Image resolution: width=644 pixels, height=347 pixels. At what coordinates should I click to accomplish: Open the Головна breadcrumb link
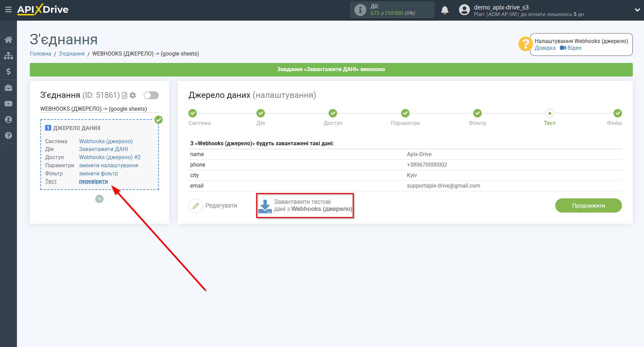click(41, 53)
